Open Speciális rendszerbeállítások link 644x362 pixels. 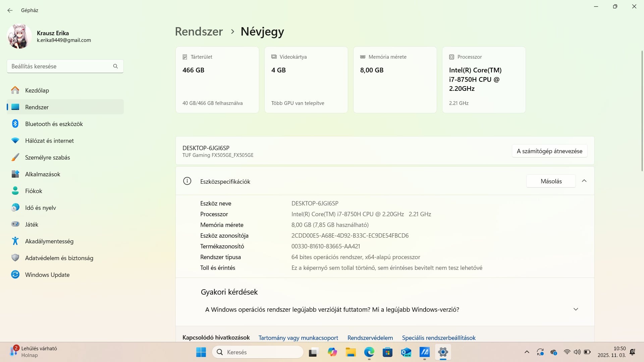pyautogui.click(x=438, y=338)
